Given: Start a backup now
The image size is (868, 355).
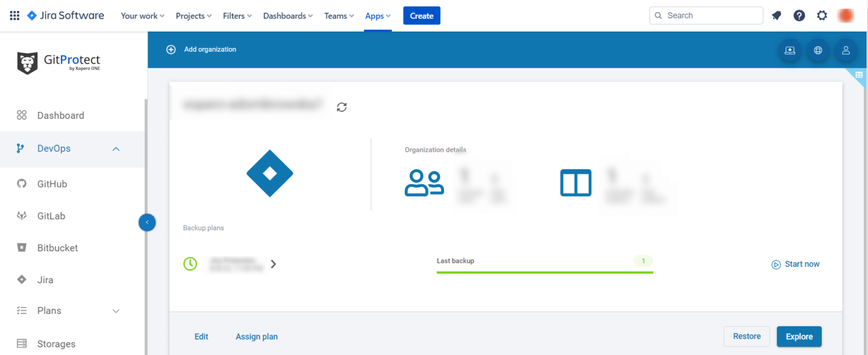Looking at the screenshot, I should click(x=795, y=264).
